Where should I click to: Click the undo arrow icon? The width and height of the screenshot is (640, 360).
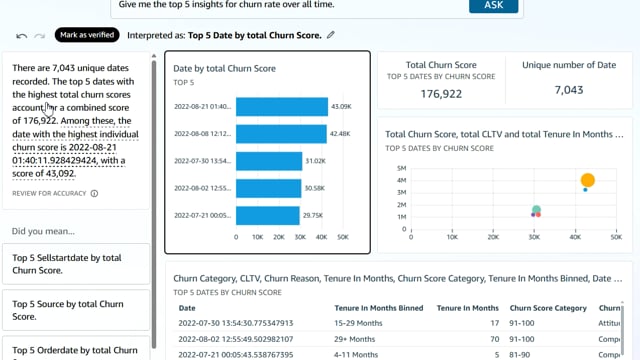(22, 36)
